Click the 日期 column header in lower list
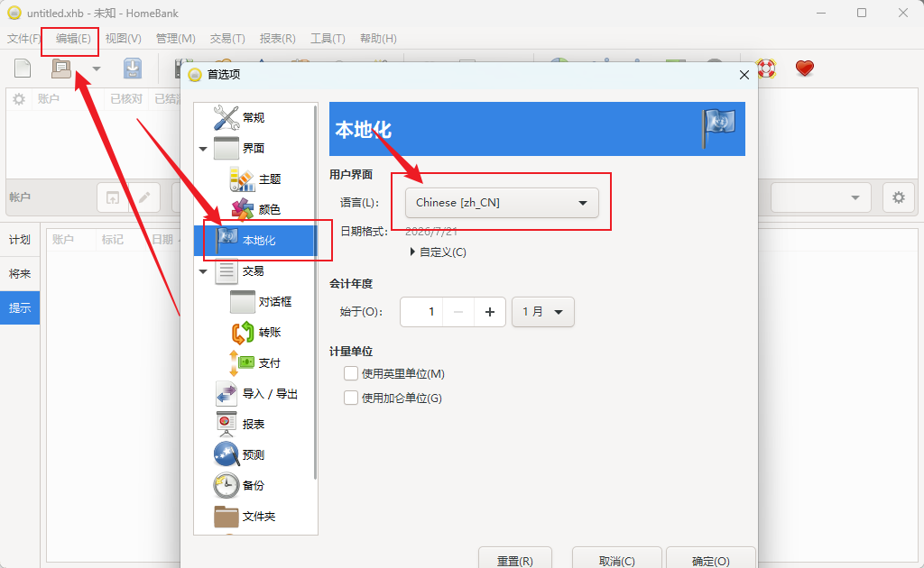The height and width of the screenshot is (568, 924). pos(162,240)
